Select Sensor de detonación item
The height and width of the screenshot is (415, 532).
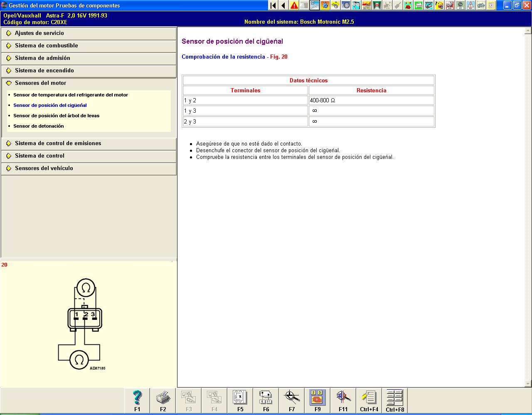click(x=39, y=126)
